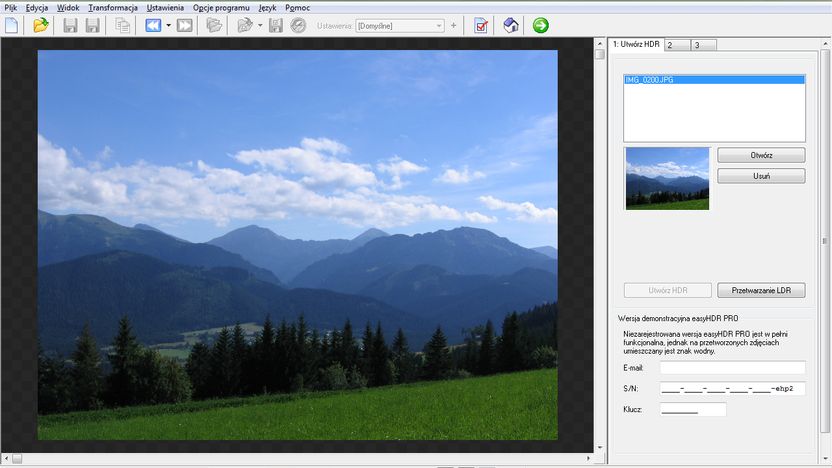Screen dimensions: 832x468
Task: Click the blue house home icon
Action: click(x=511, y=25)
